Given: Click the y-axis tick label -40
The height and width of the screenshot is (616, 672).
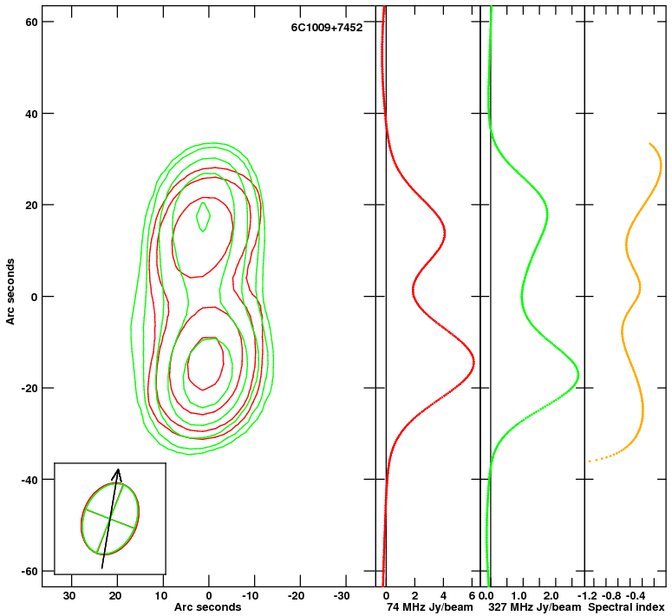Looking at the screenshot, I should [29, 480].
